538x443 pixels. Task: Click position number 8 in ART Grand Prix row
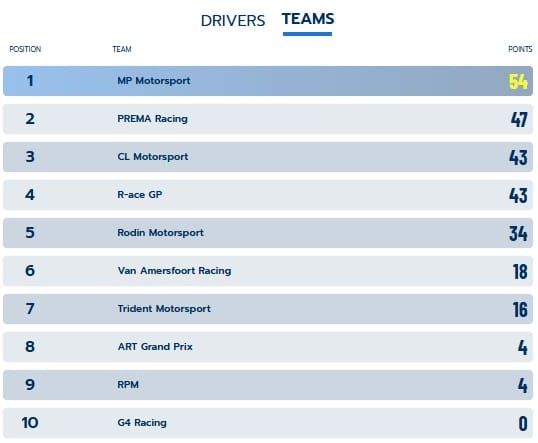point(30,347)
